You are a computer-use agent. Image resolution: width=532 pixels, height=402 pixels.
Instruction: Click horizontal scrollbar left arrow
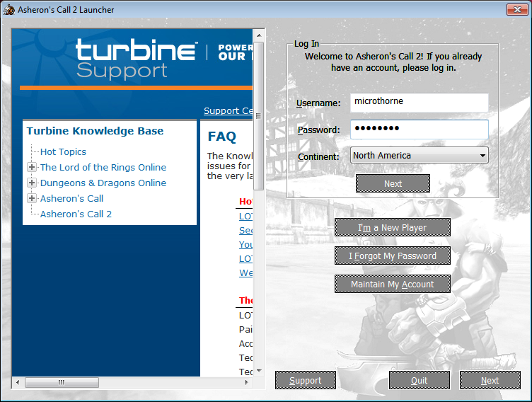pyautogui.click(x=18, y=382)
